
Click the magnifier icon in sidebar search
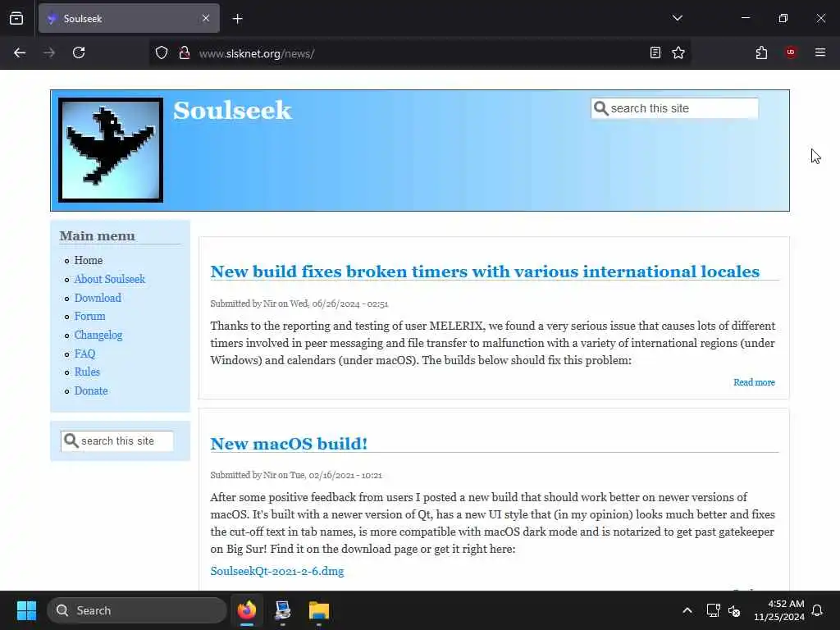(x=71, y=441)
